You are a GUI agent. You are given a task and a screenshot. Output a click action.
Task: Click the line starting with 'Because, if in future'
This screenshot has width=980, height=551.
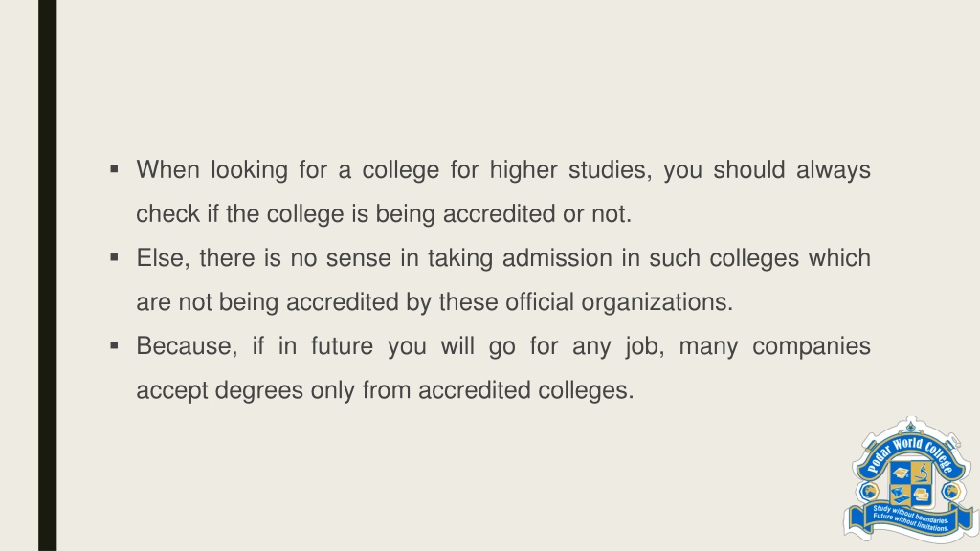[x=503, y=346]
